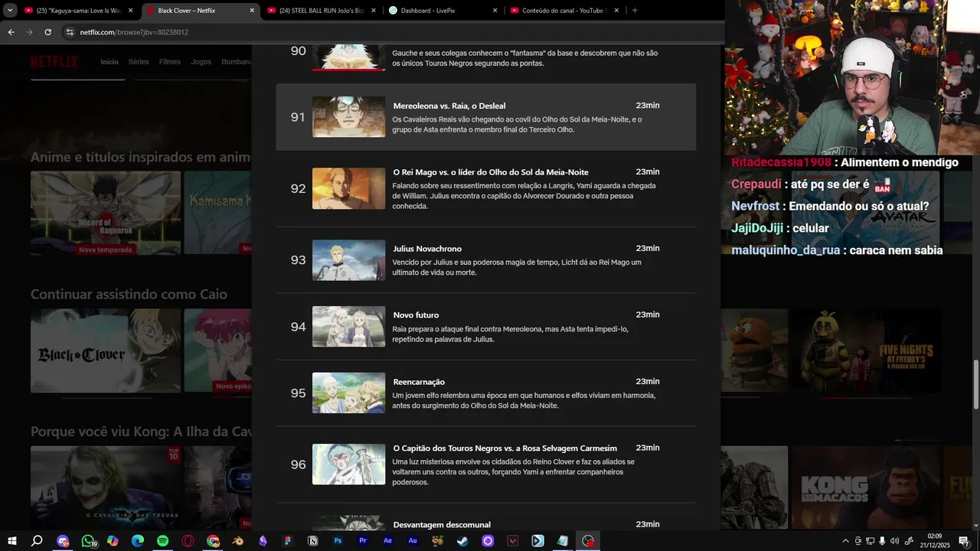Image resolution: width=980 pixels, height=551 pixels.
Task: Launch Premiere Pro from the taskbar
Action: pos(363,541)
